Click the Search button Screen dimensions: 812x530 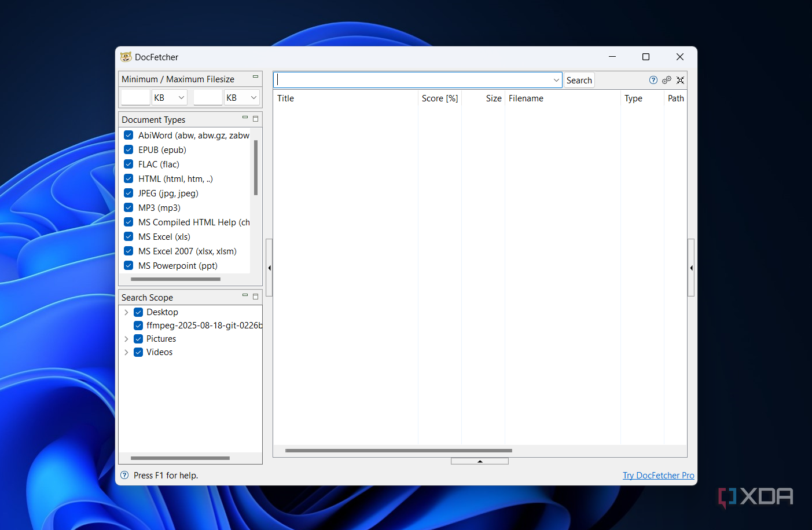pyautogui.click(x=579, y=81)
